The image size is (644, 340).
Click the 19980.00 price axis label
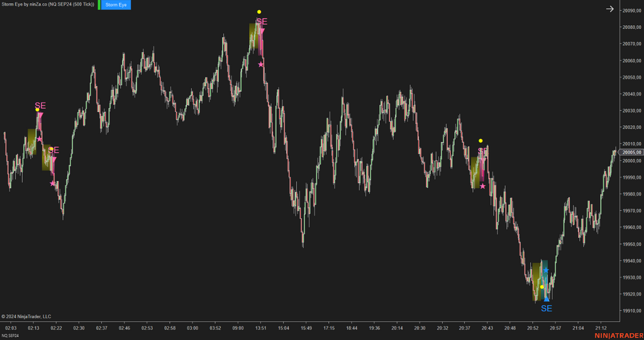(x=633, y=194)
